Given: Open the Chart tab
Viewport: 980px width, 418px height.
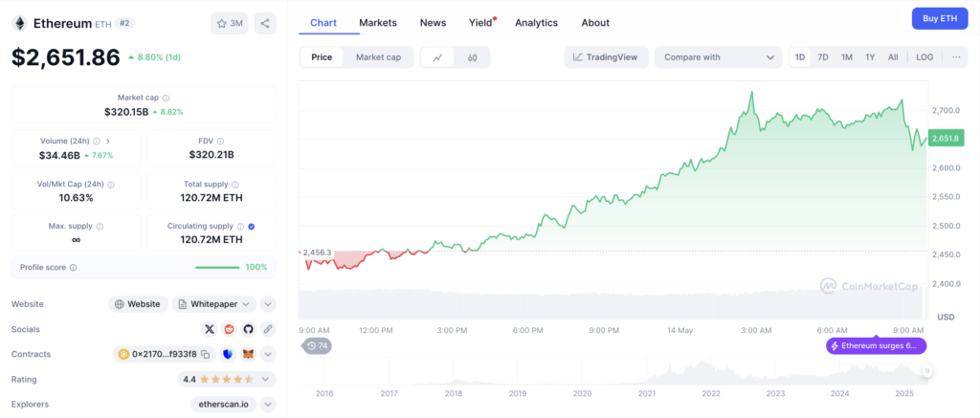Looking at the screenshot, I should click(x=323, y=23).
